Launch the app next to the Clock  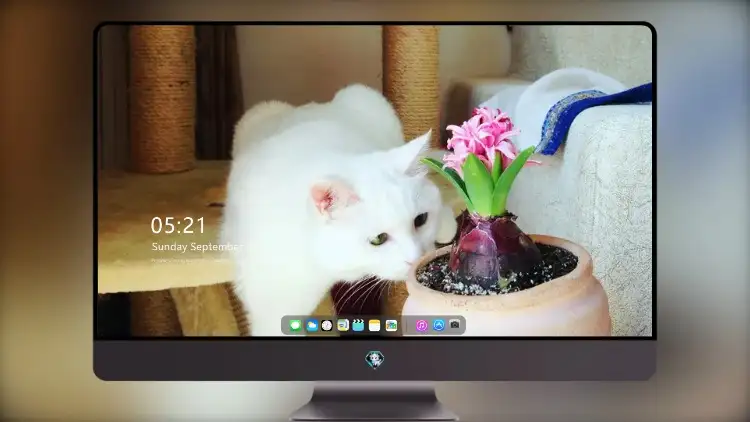(x=342, y=325)
